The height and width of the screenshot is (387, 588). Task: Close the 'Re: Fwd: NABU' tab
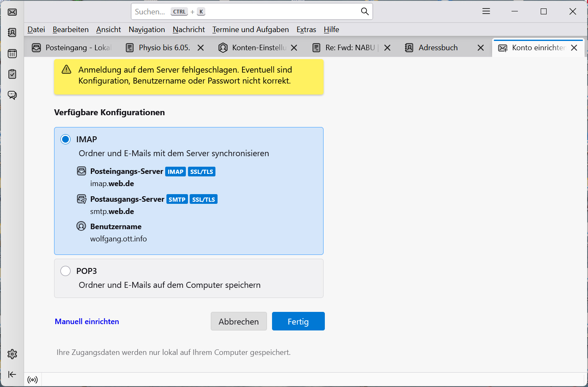coord(387,48)
